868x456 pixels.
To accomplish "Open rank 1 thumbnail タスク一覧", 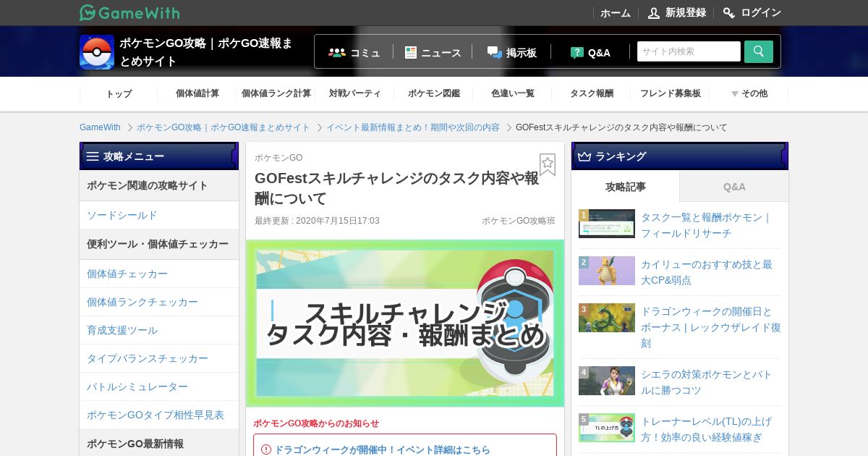I will point(607,224).
